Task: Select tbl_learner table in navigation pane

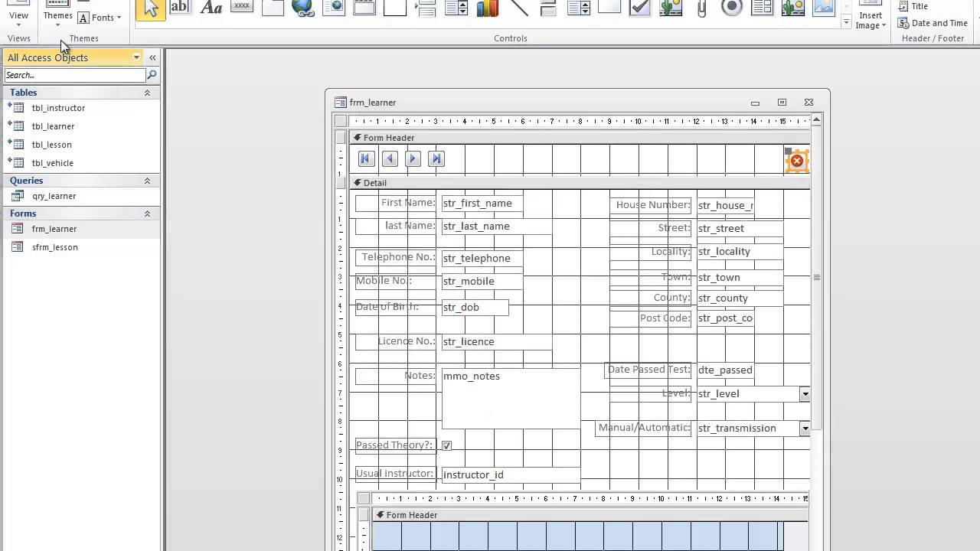Action: (53, 126)
